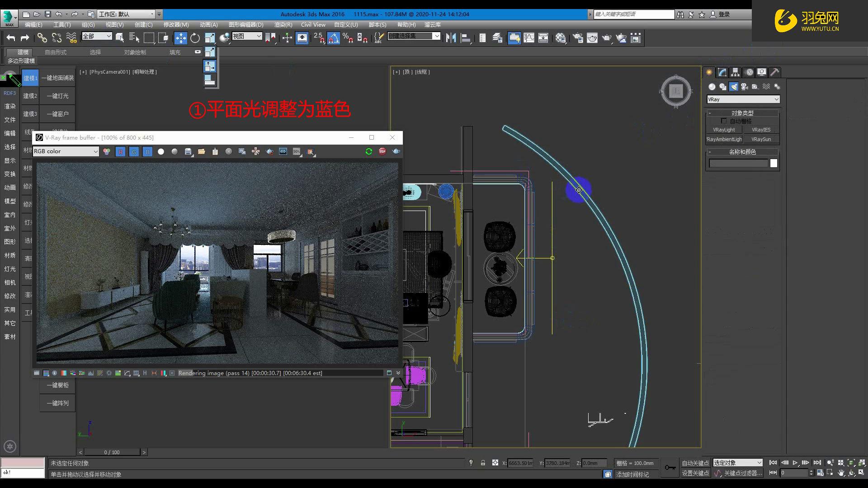The height and width of the screenshot is (488, 868).
Task: Click the object color swatch in 名称和颜色
Action: click(774, 163)
